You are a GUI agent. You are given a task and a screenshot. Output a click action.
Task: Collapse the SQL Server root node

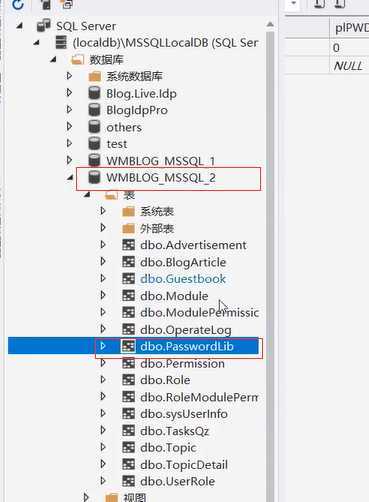(x=20, y=26)
